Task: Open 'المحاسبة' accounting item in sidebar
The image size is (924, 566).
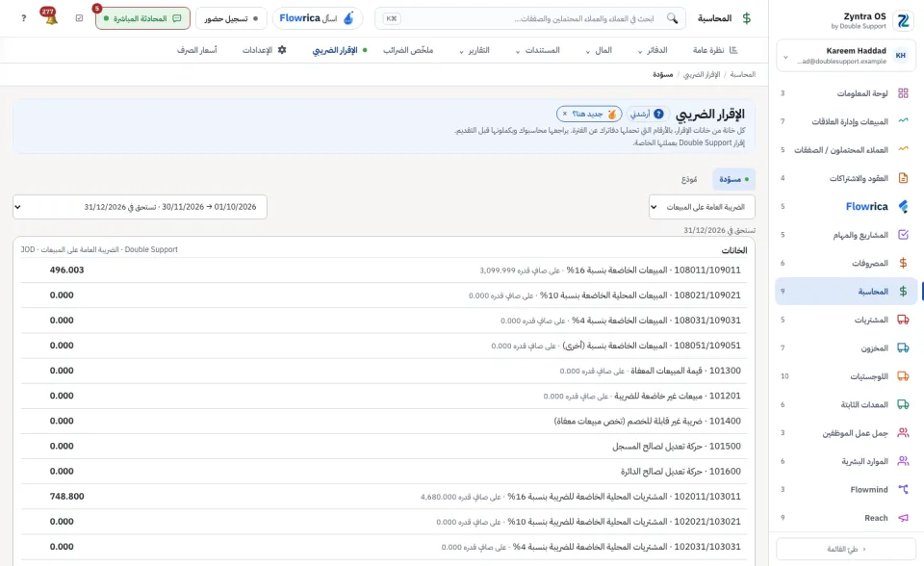Action: click(x=846, y=292)
